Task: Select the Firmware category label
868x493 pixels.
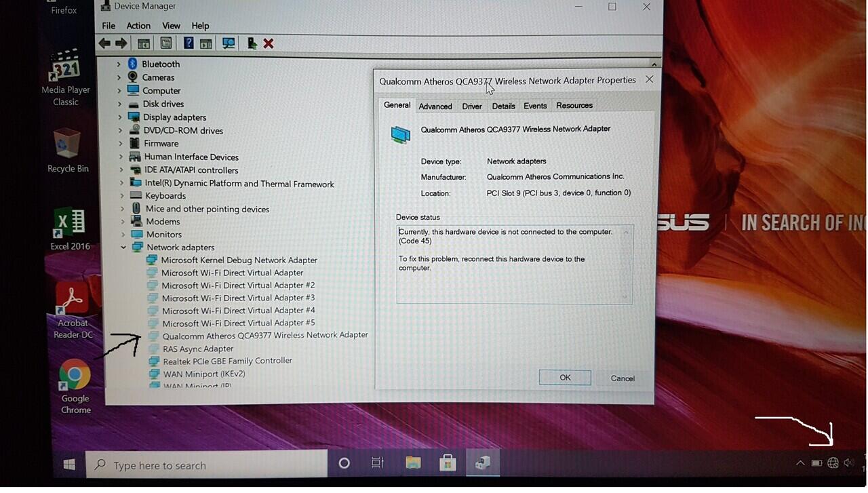Action: click(x=161, y=144)
